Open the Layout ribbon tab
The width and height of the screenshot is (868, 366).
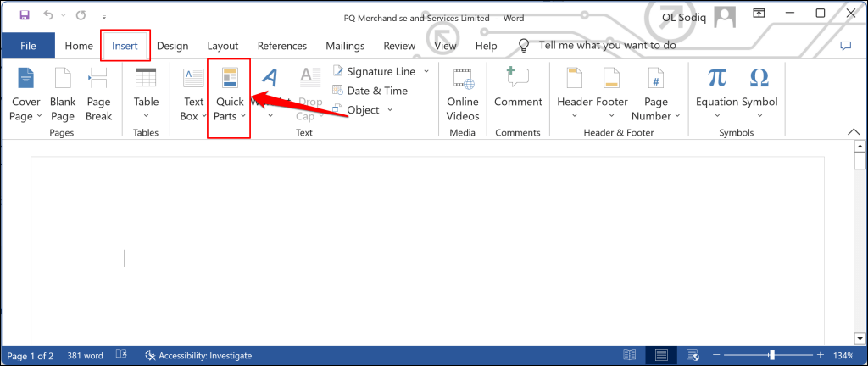223,46
